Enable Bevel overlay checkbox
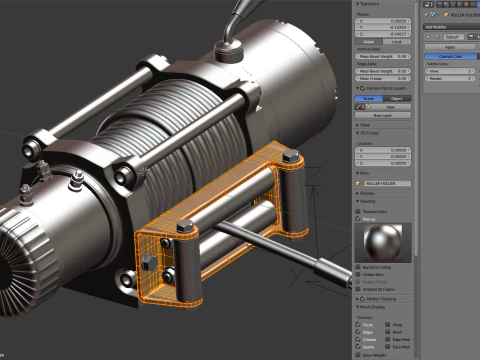This screenshot has height=360, width=480. [x=388, y=332]
